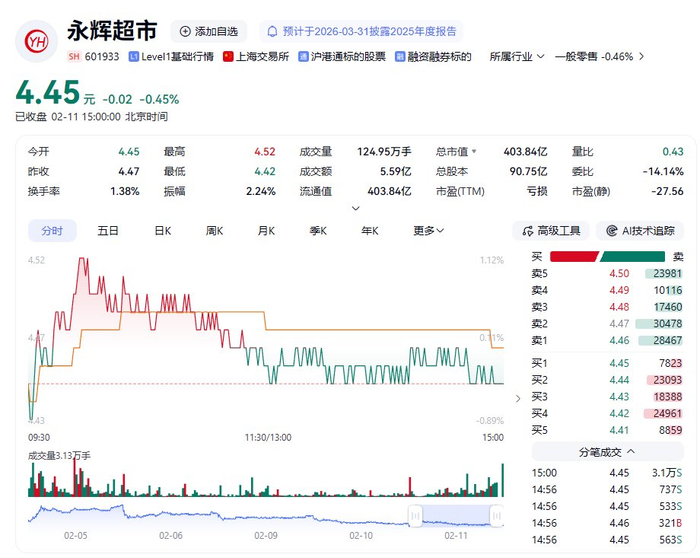Switch to the 季K chart tab

coord(318,231)
